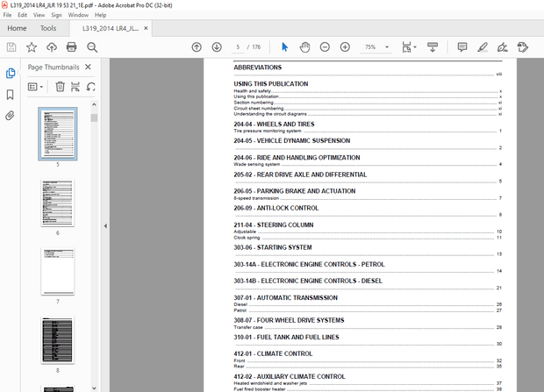Viewport: 544px width, 392px height.
Task: Select page 5 thumbnail
Action: (x=58, y=134)
